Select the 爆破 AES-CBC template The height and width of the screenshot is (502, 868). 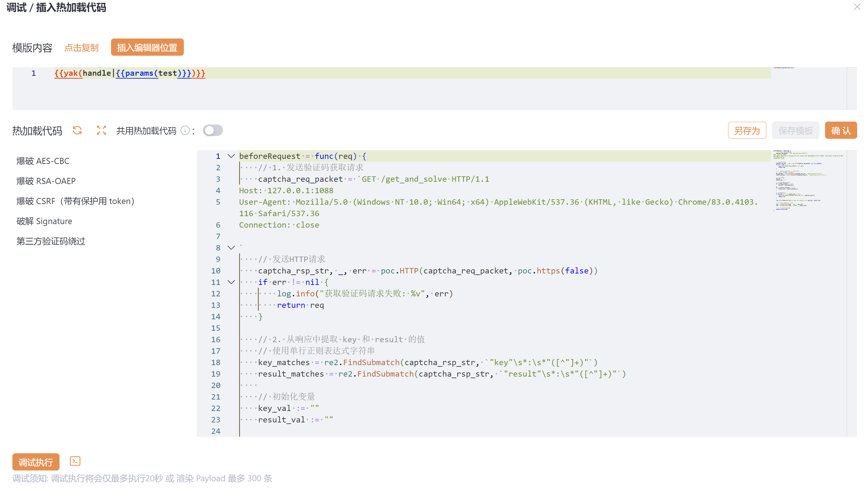coord(43,161)
